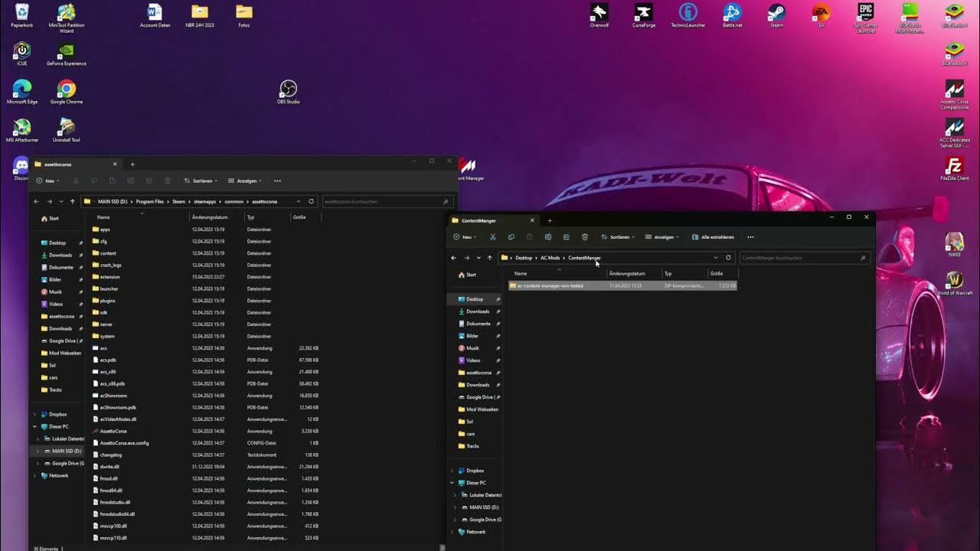This screenshot has width=980, height=551.
Task: Open the MSI Afterburner desktop icon
Action: pyautogui.click(x=22, y=130)
